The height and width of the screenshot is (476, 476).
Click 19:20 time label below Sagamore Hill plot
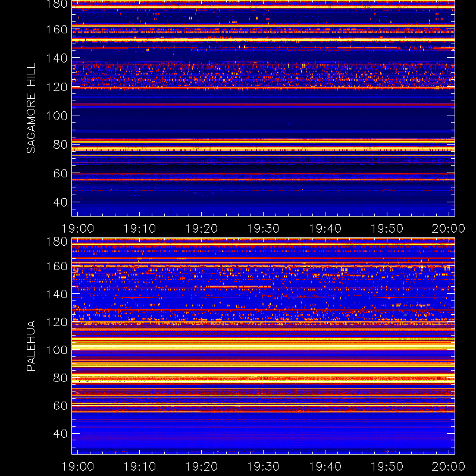pyautogui.click(x=202, y=228)
